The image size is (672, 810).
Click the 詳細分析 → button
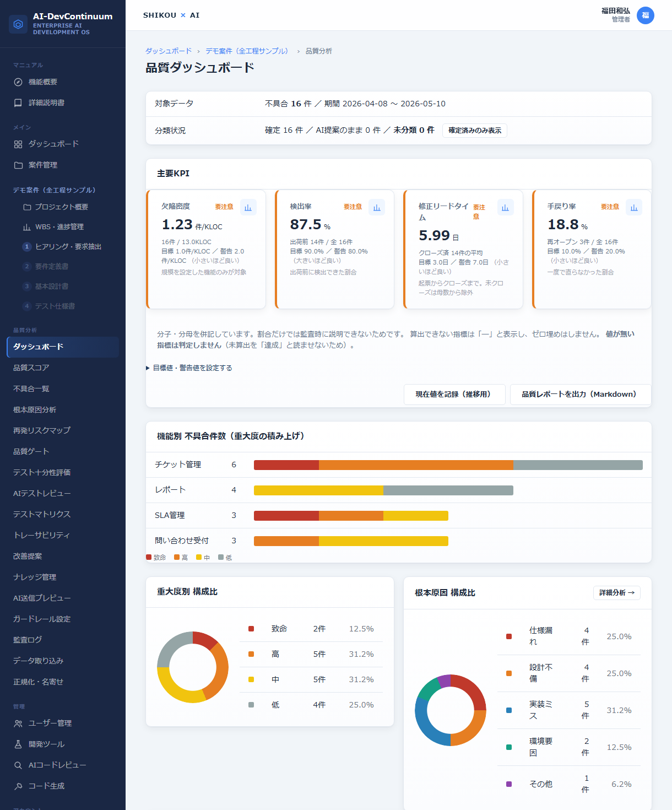[617, 593]
